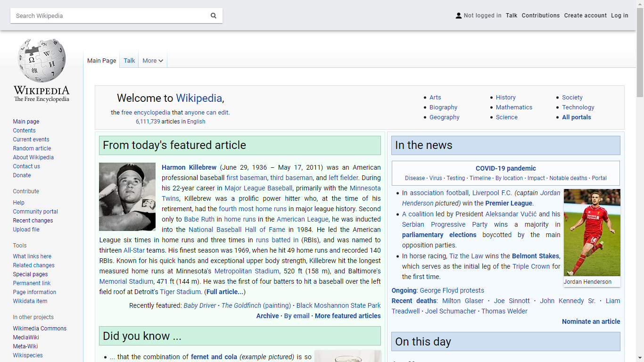Open Contents in the sidebar

(x=24, y=131)
